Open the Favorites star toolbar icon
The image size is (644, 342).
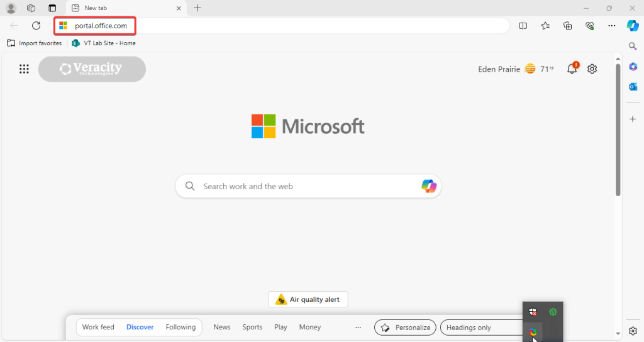[545, 26]
